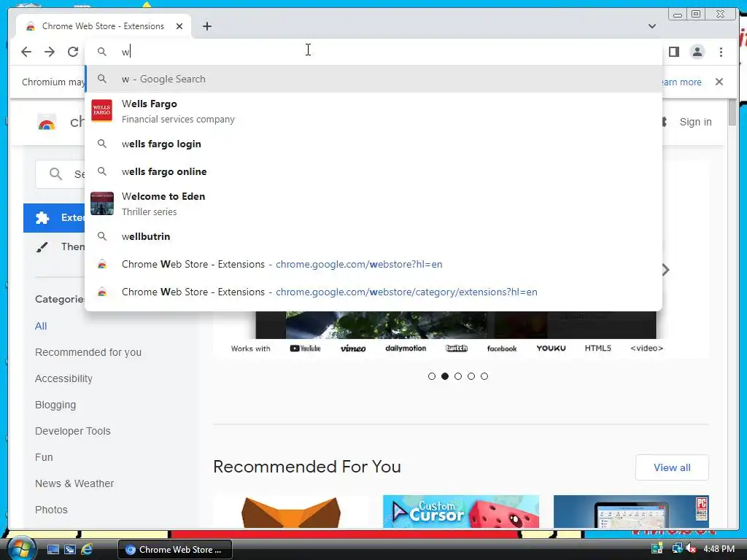Click the Chrome Web Store rainbow logo

pyautogui.click(x=46, y=122)
